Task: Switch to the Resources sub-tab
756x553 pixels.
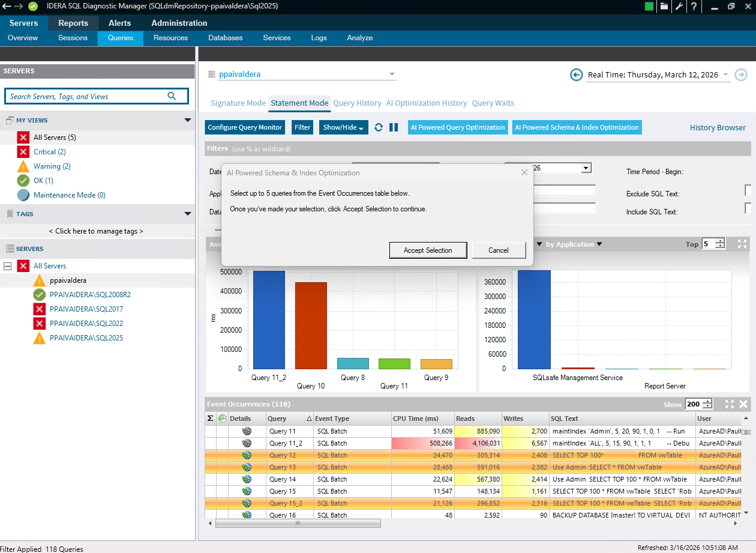Action: [171, 38]
